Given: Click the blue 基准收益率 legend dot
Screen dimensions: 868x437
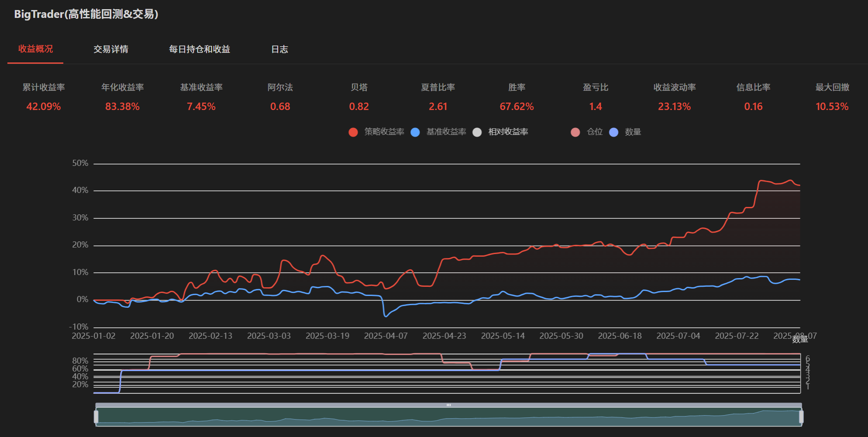Looking at the screenshot, I should (x=415, y=132).
